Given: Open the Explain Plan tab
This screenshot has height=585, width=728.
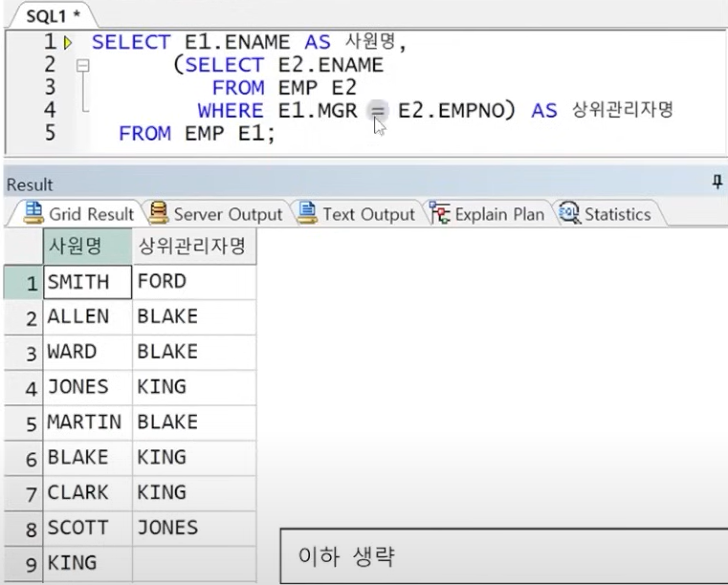Looking at the screenshot, I should click(487, 214).
